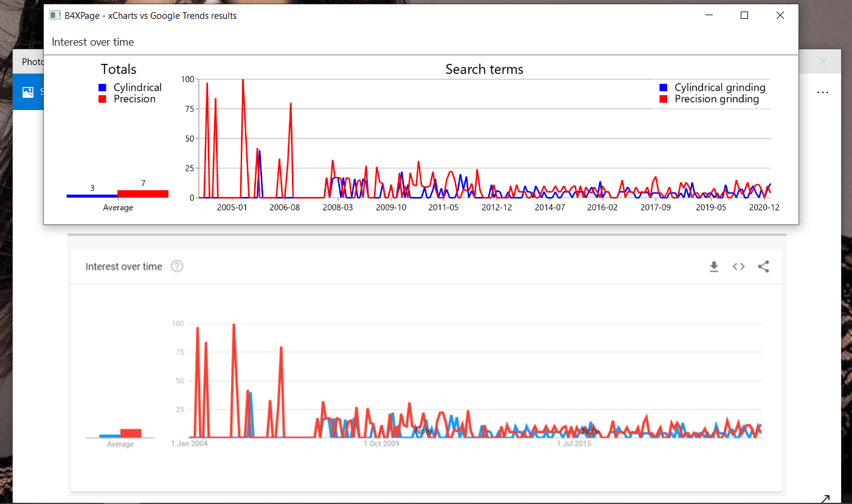The width and height of the screenshot is (852, 504).
Task: Click the blue Cylindrical swatch in Totals legend
Action: tap(102, 88)
